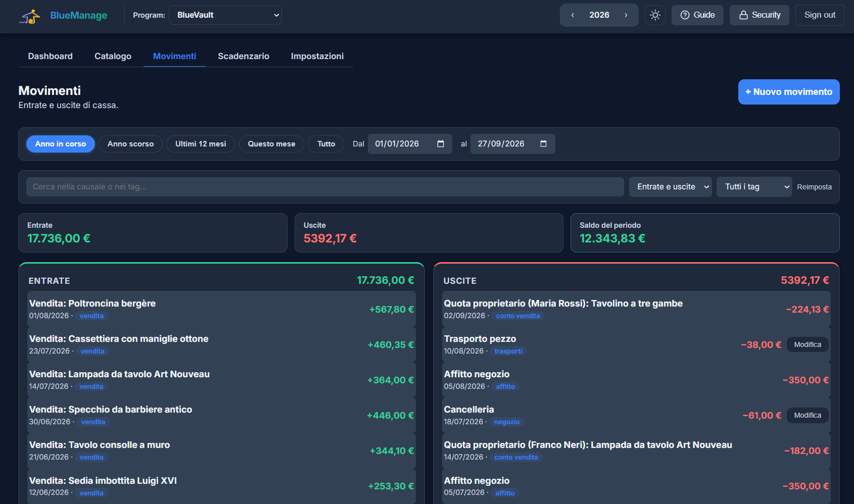
Task: Select the Questo mese filter
Action: [271, 144]
